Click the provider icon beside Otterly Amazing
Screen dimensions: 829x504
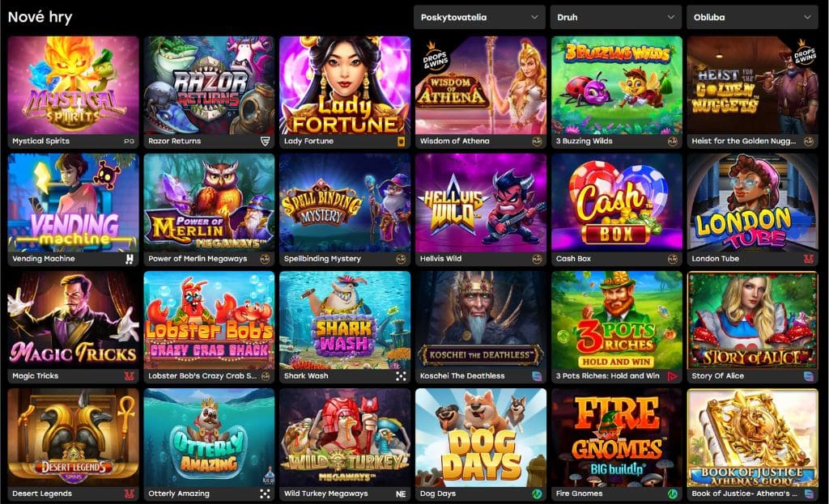click(x=265, y=493)
